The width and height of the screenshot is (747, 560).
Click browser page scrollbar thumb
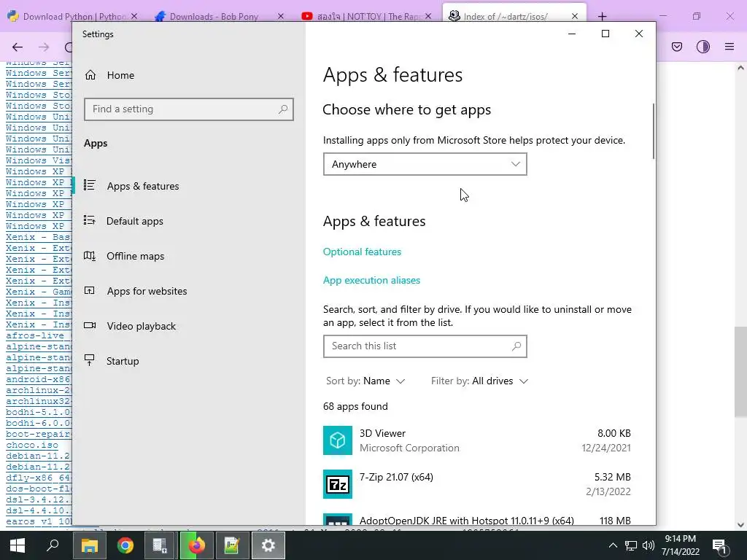coord(740,373)
